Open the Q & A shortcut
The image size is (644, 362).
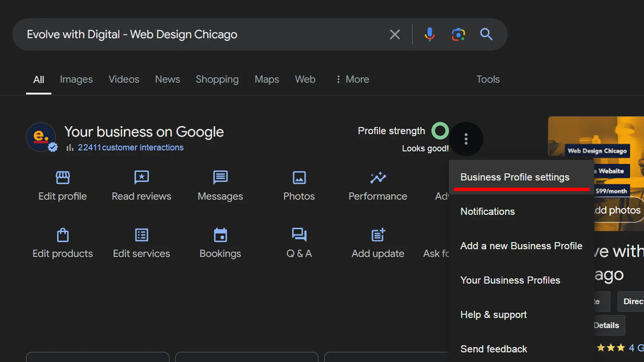[299, 243]
